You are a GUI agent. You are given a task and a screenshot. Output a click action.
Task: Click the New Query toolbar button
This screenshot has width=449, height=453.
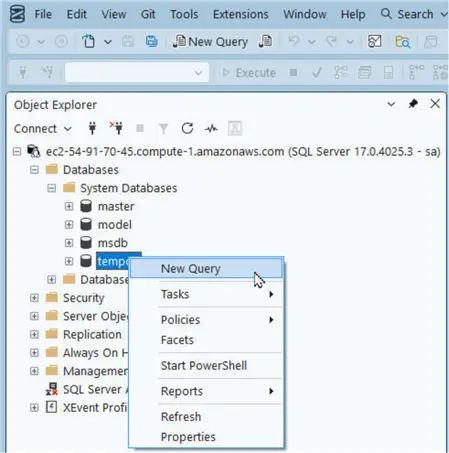[210, 42]
